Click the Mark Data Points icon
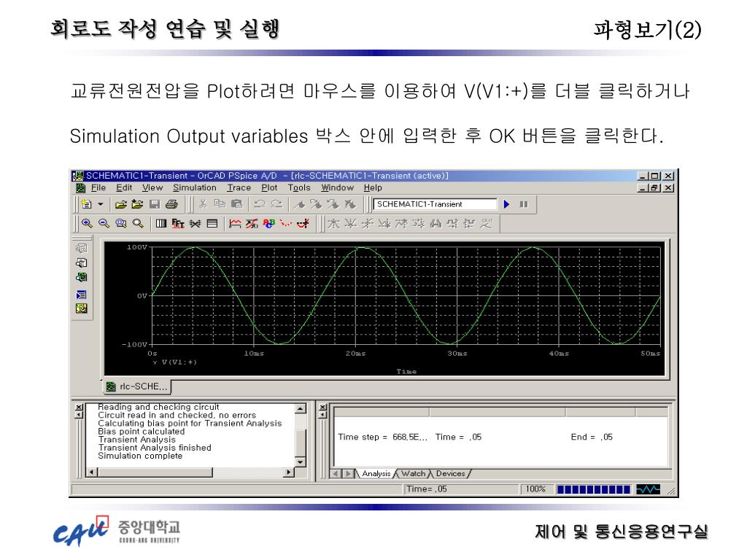This screenshot has height=560, width=747. 286,223
